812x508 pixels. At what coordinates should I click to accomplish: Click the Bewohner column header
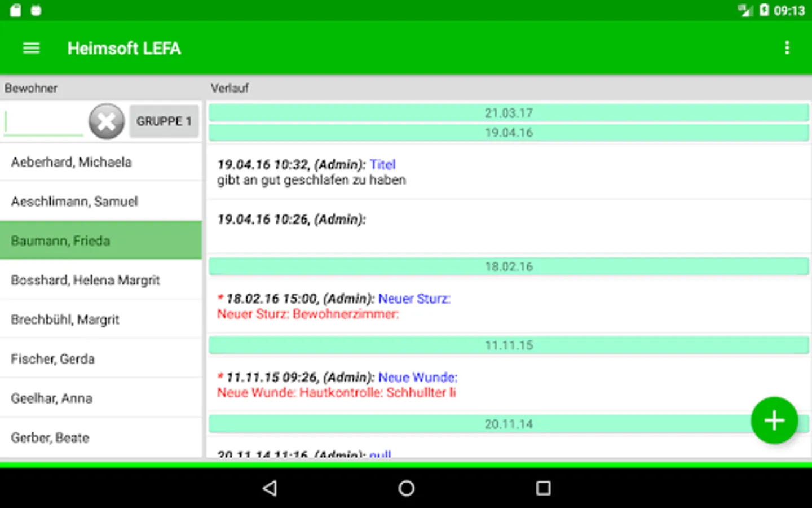[31, 88]
